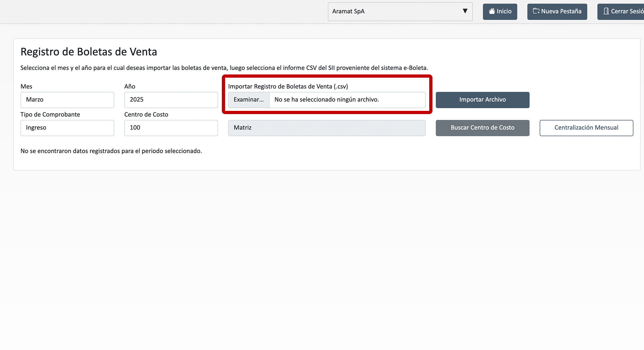Open the Mes dropdown showing Marzo
The height and width of the screenshot is (350, 644).
coord(67,100)
